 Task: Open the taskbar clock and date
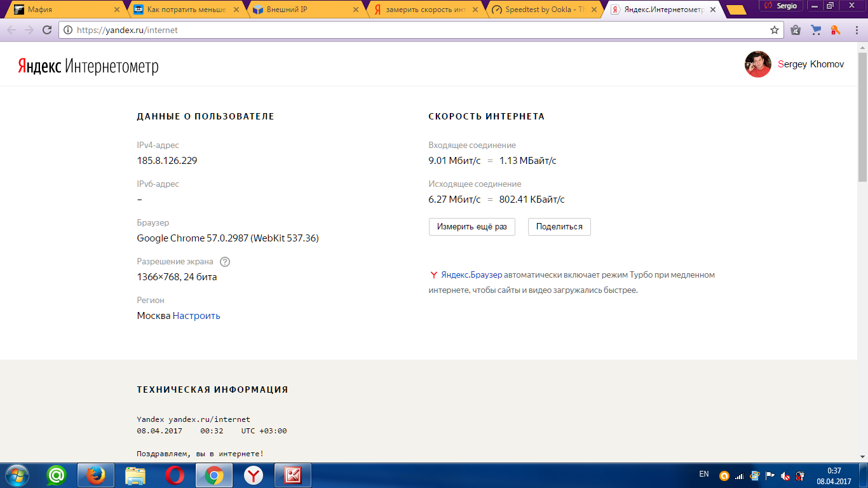click(834, 475)
